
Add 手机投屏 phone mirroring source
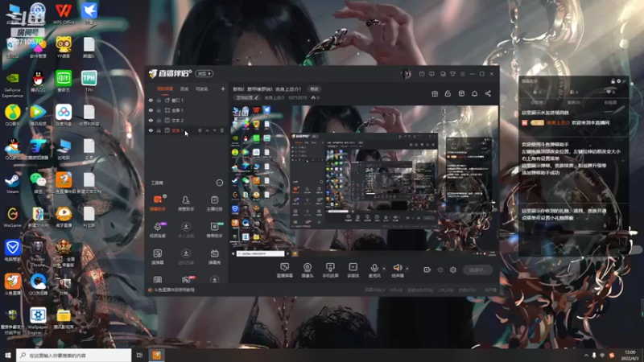point(330,270)
